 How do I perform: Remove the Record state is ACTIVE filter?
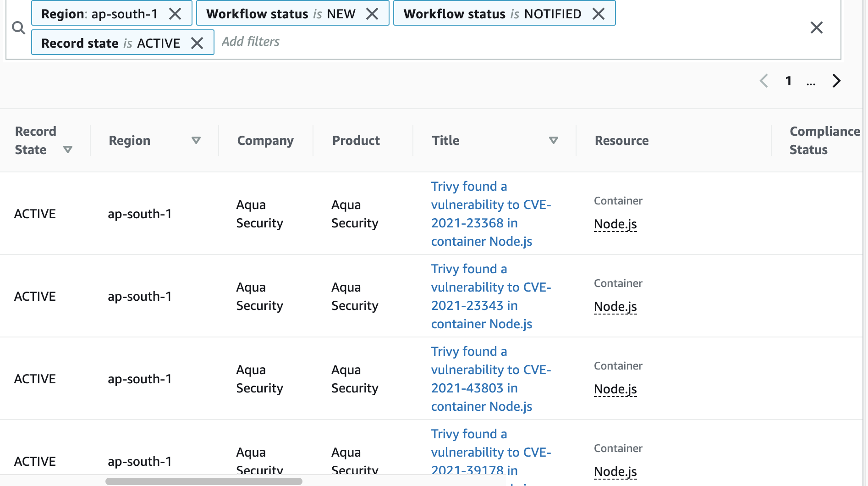(x=197, y=43)
